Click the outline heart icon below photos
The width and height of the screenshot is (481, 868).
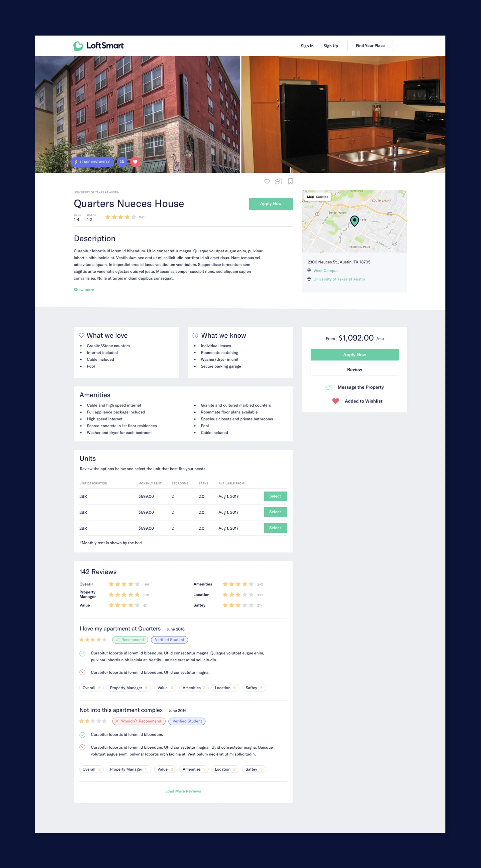pyautogui.click(x=267, y=182)
